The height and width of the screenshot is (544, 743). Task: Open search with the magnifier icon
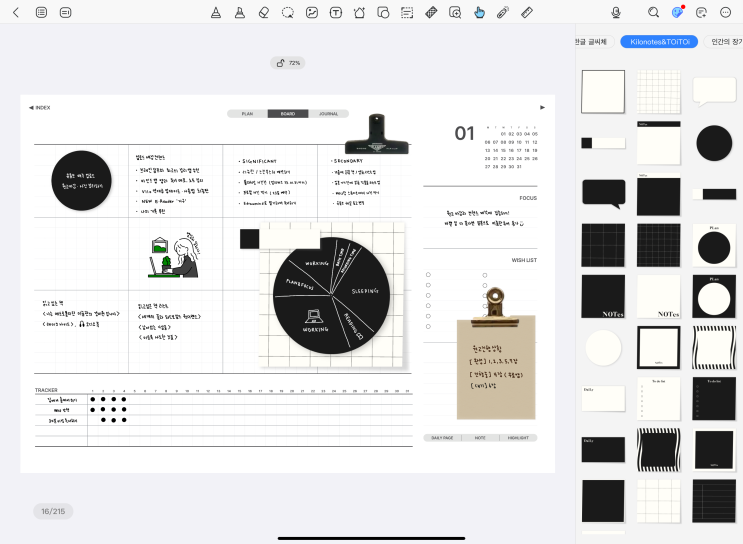[653, 13]
